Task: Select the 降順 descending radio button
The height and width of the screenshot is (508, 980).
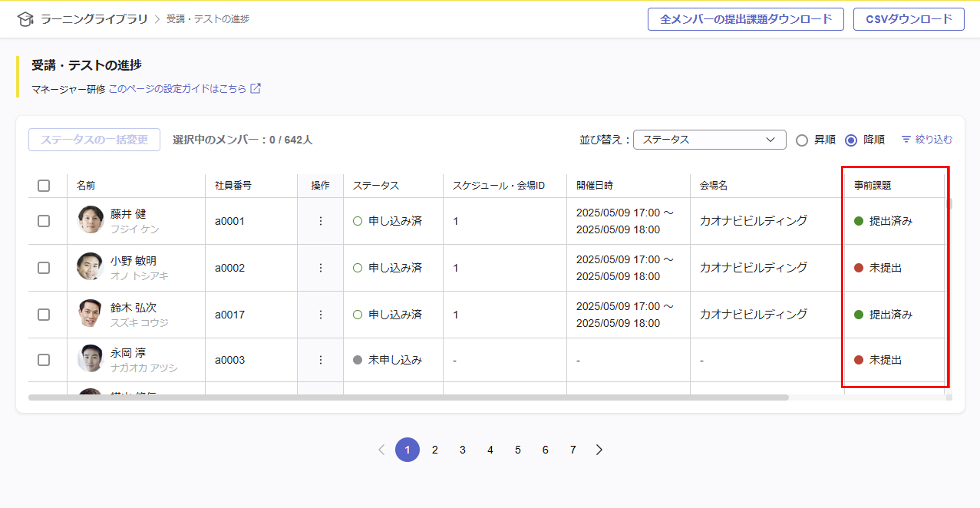Action: pyautogui.click(x=851, y=140)
